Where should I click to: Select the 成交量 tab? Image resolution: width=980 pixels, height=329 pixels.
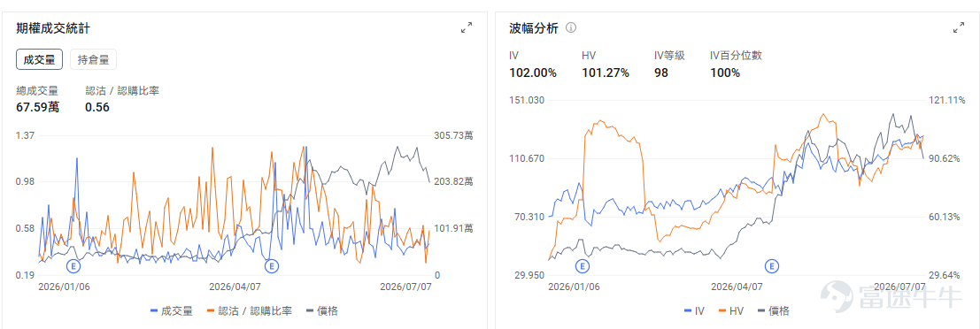[x=39, y=60]
